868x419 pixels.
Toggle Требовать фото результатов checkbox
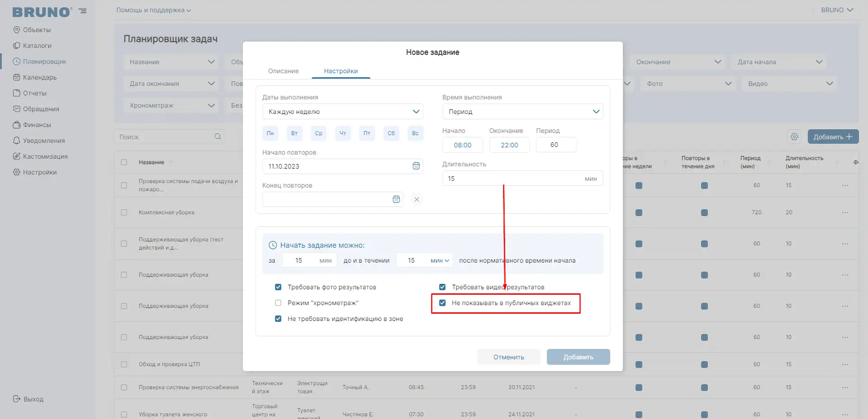[278, 287]
